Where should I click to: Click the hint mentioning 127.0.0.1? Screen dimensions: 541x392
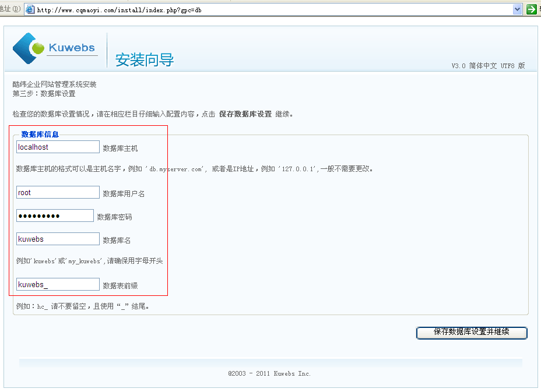pos(194,169)
